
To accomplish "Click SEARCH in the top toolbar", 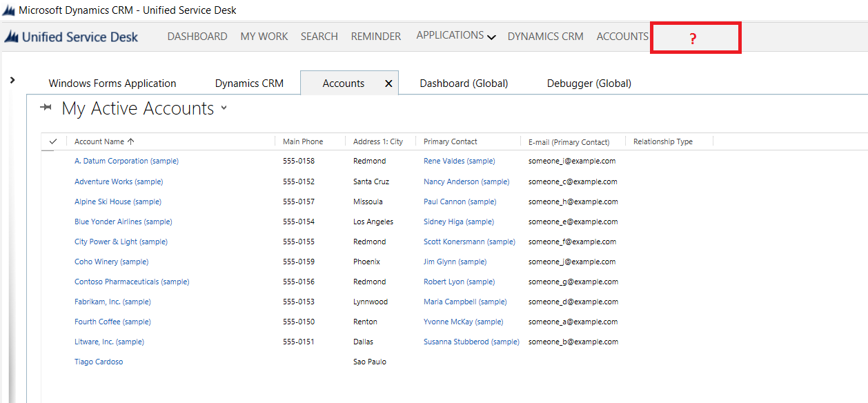I will coord(319,37).
